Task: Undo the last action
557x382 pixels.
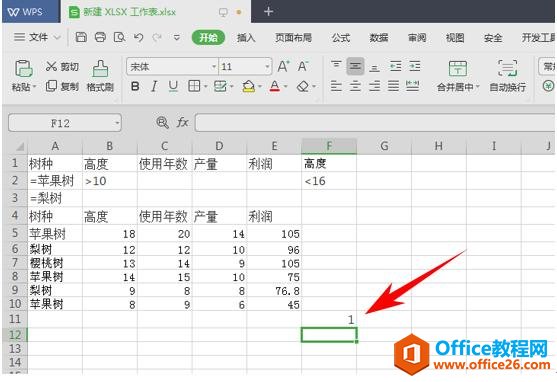Action: pos(138,37)
